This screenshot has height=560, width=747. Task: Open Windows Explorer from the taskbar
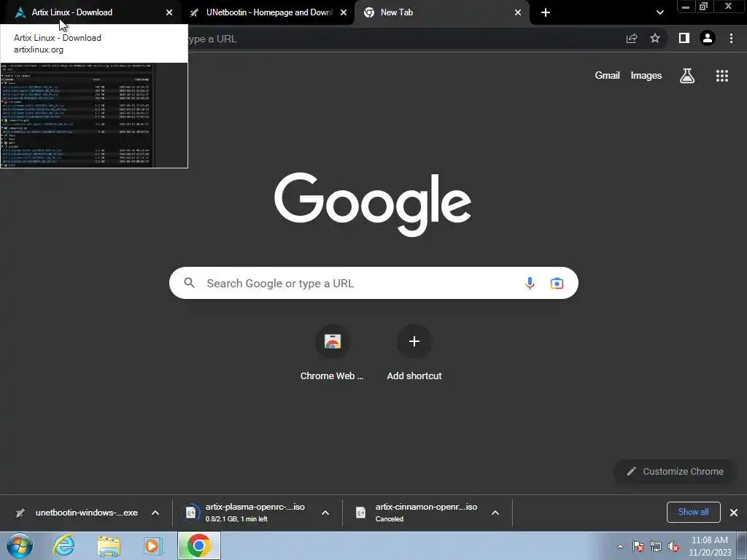[109, 546]
